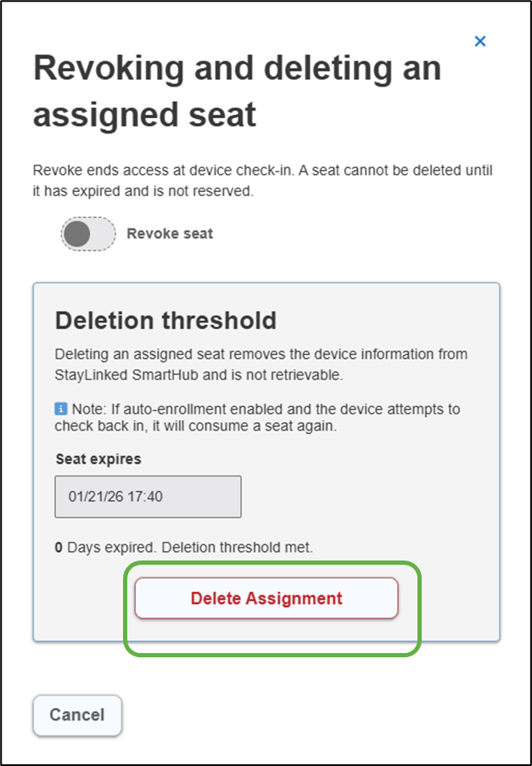Select the Deletion threshold heading

165,320
